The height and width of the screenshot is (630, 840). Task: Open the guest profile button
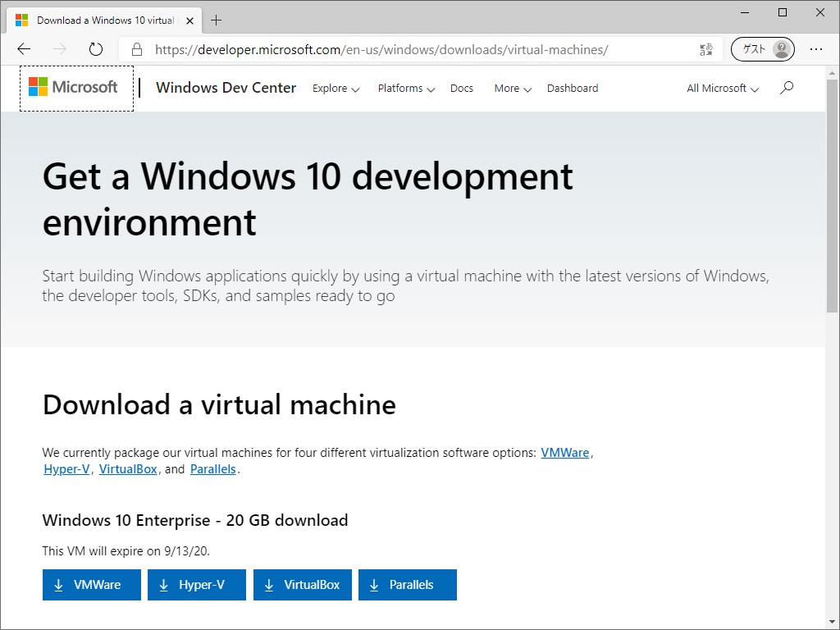[x=761, y=48]
